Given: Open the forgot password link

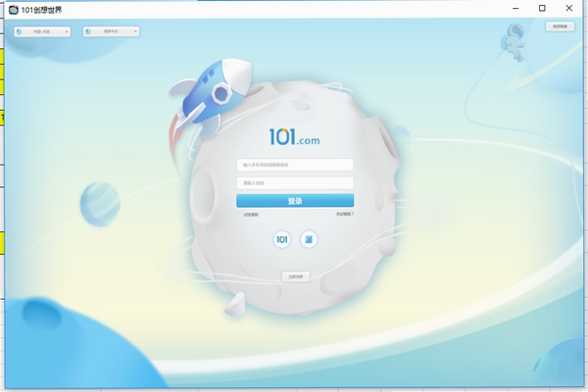Looking at the screenshot, I should tap(345, 214).
